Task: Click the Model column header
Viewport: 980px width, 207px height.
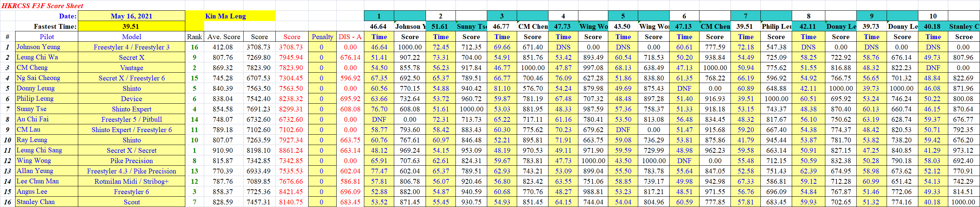Action: coord(131,37)
